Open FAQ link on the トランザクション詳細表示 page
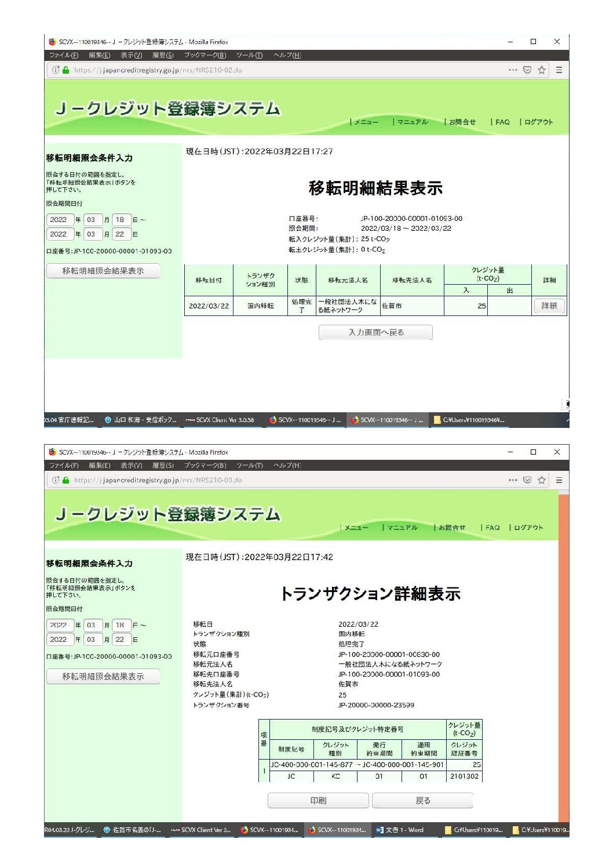Screen dimensions: 613x868 [x=492, y=528]
